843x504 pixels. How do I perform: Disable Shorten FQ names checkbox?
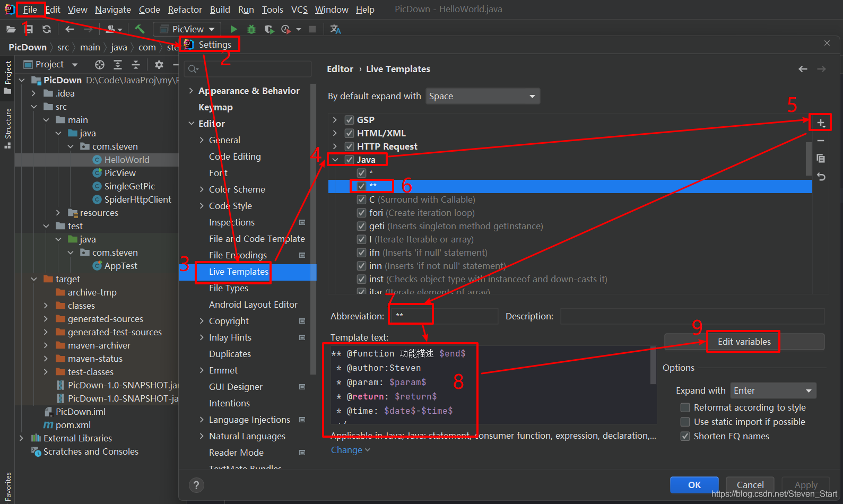(x=685, y=436)
